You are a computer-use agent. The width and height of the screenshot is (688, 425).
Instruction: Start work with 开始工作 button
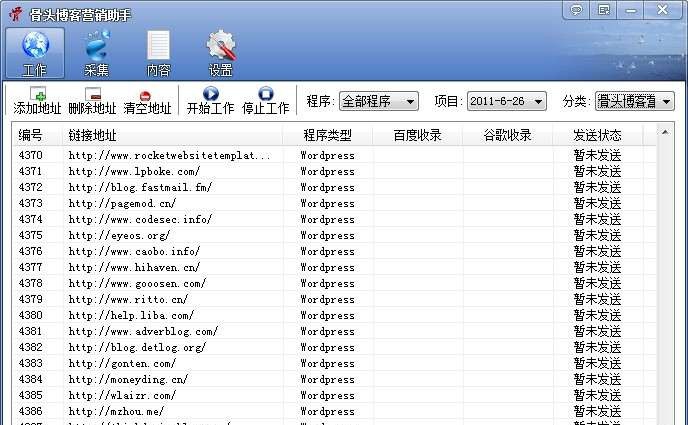(210, 100)
